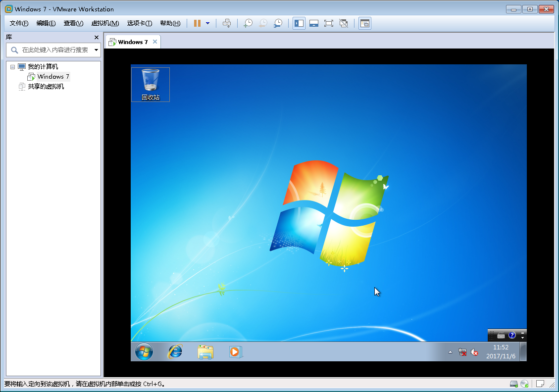Launch Internet Explorer from guest taskbar
Screen dimensions: 559x392
(x=175, y=352)
